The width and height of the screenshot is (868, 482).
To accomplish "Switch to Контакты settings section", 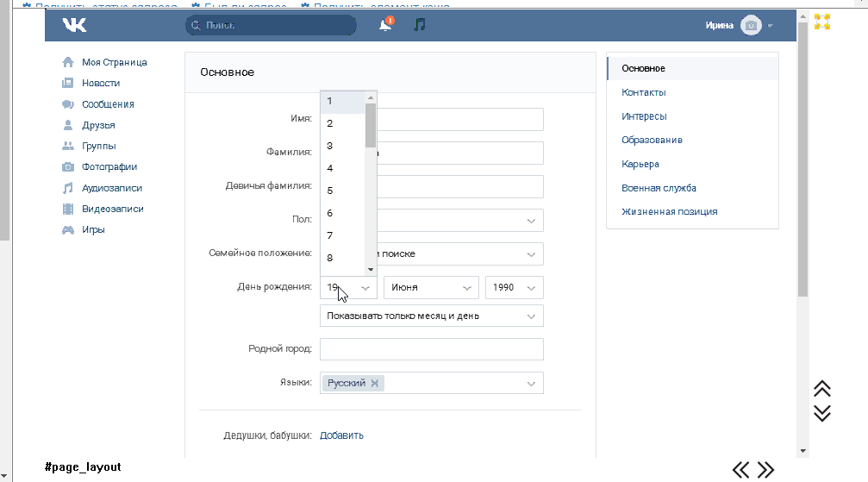I will click(644, 92).
